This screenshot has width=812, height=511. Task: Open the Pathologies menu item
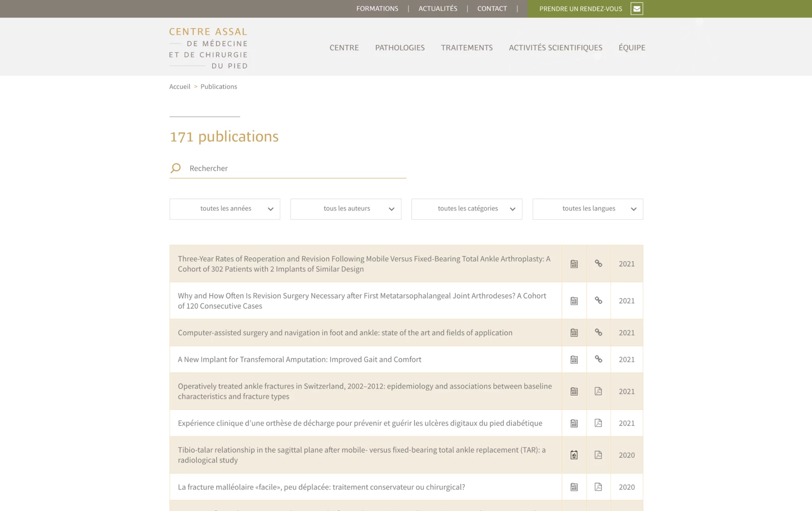[x=400, y=48]
